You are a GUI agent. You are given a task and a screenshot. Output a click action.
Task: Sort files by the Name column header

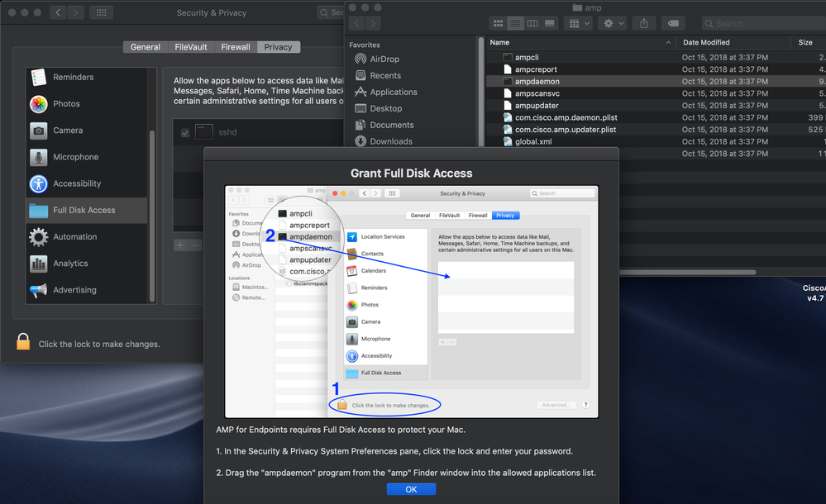581,42
